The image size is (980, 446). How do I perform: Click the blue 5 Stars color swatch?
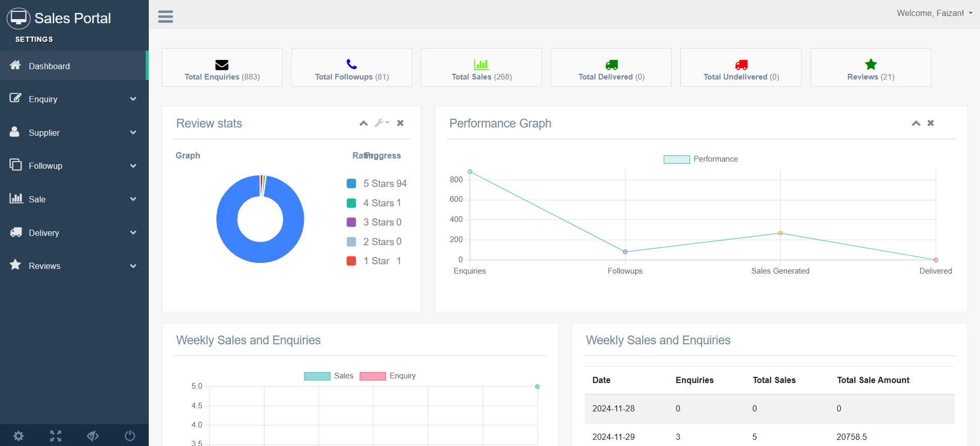pyautogui.click(x=351, y=184)
